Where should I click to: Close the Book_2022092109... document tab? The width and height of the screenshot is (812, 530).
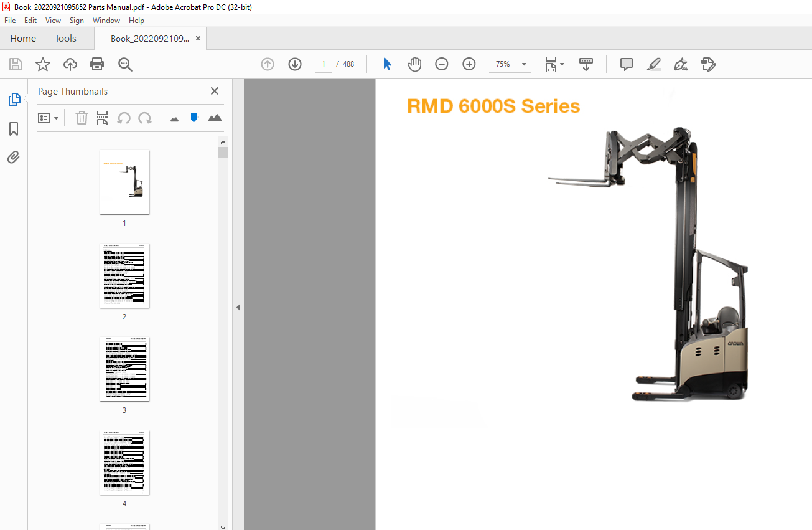[198, 38]
